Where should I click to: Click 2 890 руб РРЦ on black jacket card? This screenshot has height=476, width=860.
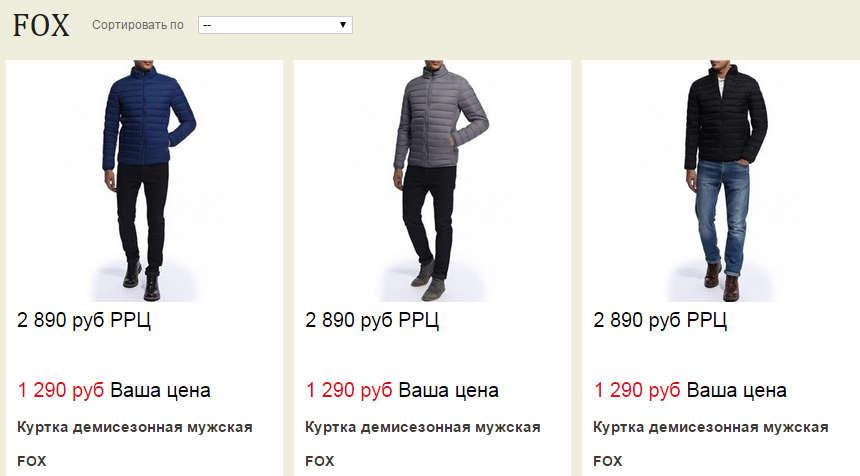[x=660, y=320]
